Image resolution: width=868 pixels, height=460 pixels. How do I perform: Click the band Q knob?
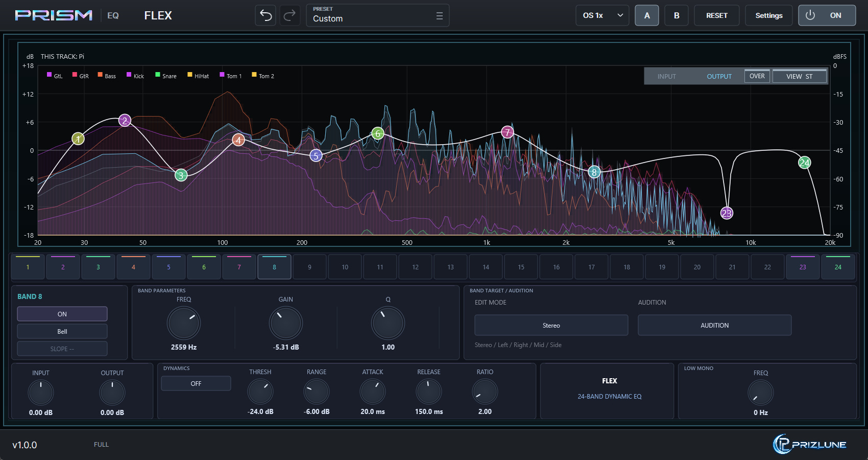(388, 323)
